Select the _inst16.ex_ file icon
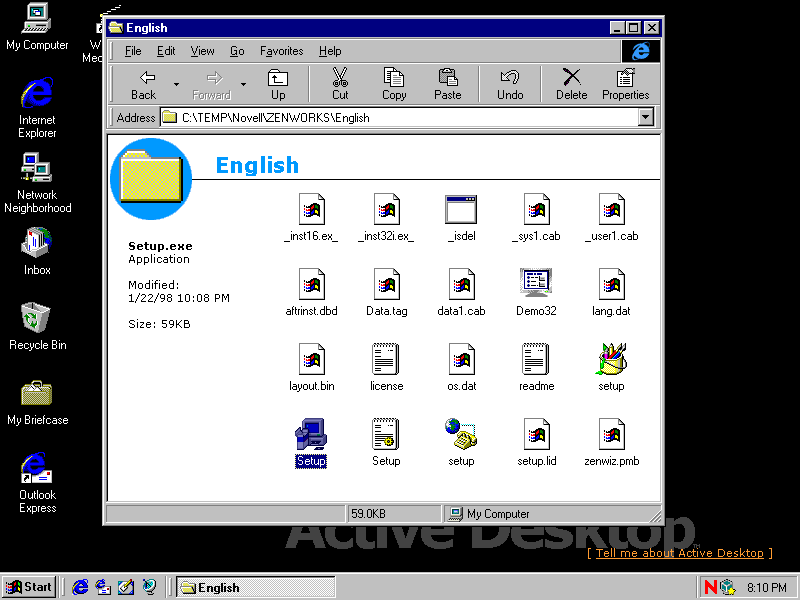The width and height of the screenshot is (800, 600). click(311, 209)
